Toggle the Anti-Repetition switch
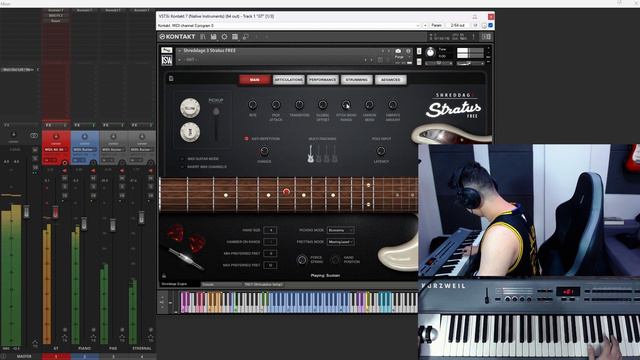The image size is (640, 360). point(246,139)
